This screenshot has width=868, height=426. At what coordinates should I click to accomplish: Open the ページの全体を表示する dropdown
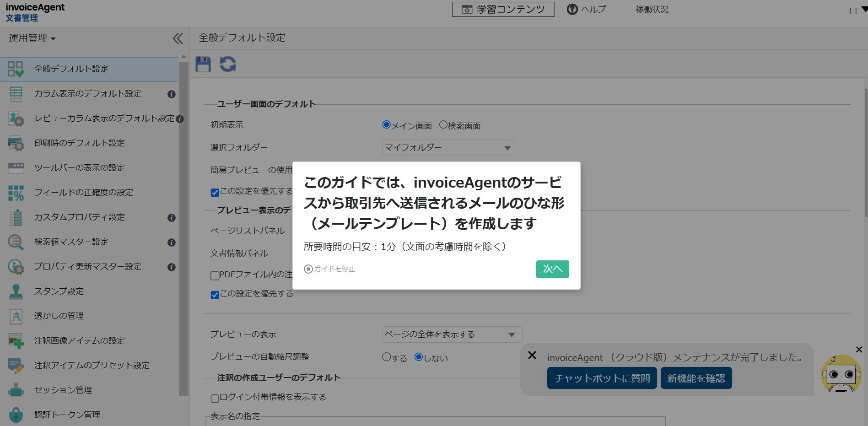(x=452, y=334)
